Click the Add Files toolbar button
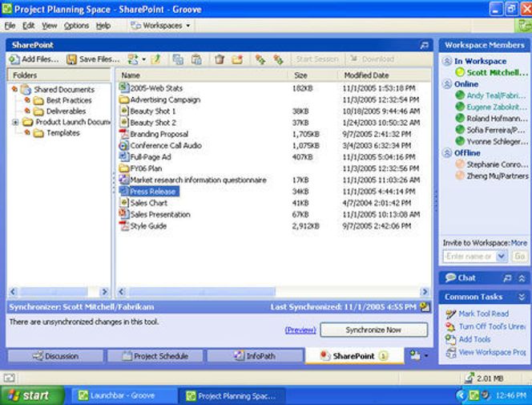This screenshot has width=532, height=405. (34, 59)
